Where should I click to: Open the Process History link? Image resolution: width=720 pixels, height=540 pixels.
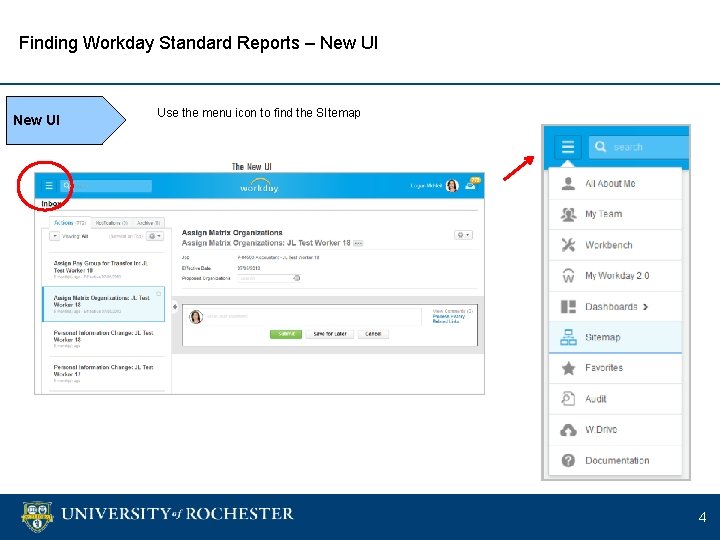point(449,316)
